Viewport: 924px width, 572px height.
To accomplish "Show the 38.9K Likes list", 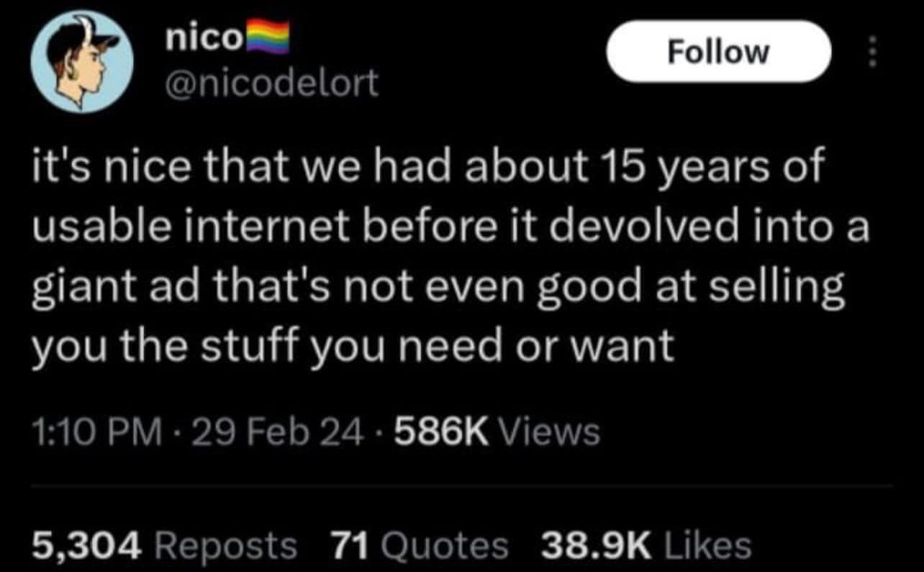I will [646, 545].
